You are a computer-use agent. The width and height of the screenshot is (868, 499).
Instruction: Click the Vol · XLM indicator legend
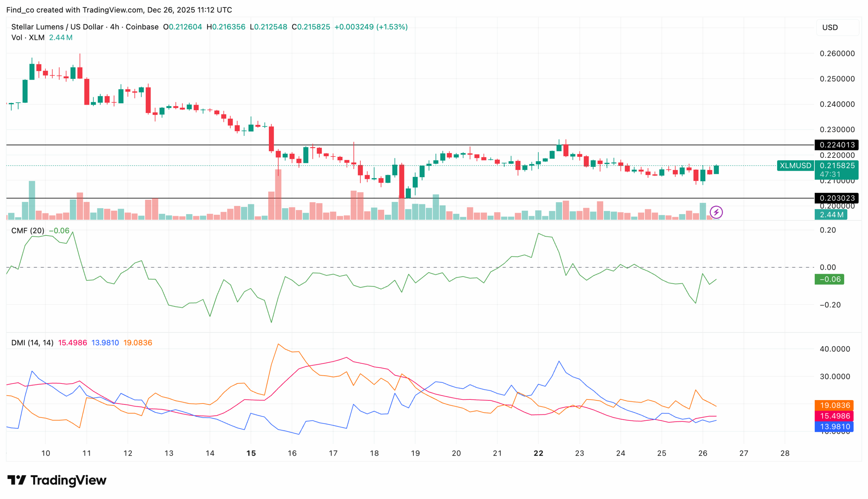[28, 37]
